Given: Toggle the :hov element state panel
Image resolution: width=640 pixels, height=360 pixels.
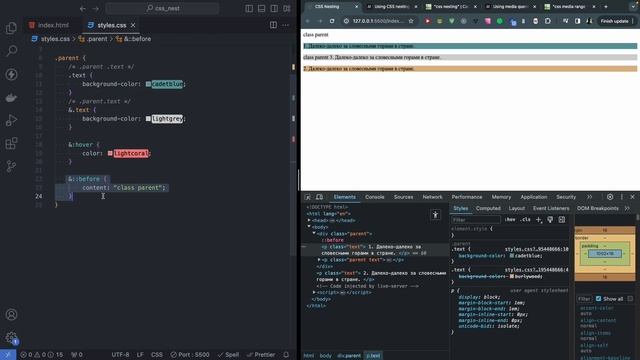Looking at the screenshot, I should pyautogui.click(x=510, y=220).
